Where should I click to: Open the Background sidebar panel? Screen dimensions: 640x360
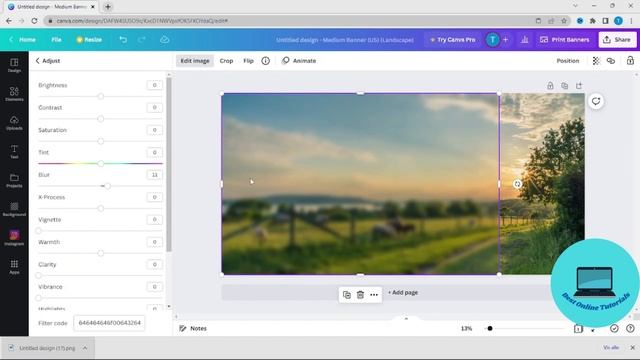(x=14, y=209)
